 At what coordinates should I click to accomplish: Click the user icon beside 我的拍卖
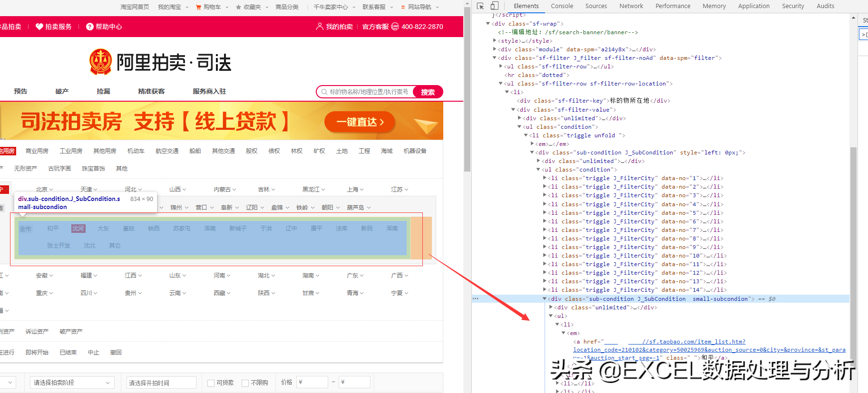coord(320,27)
